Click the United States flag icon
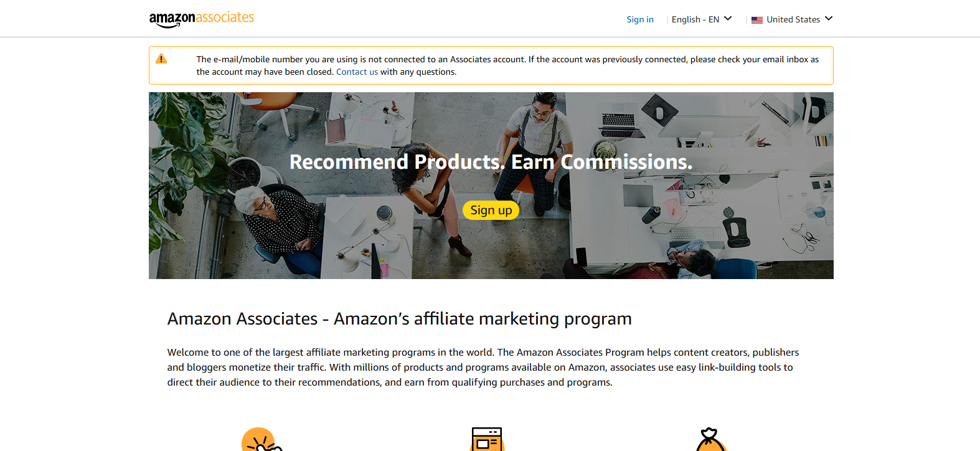980x451 pixels. [x=757, y=20]
